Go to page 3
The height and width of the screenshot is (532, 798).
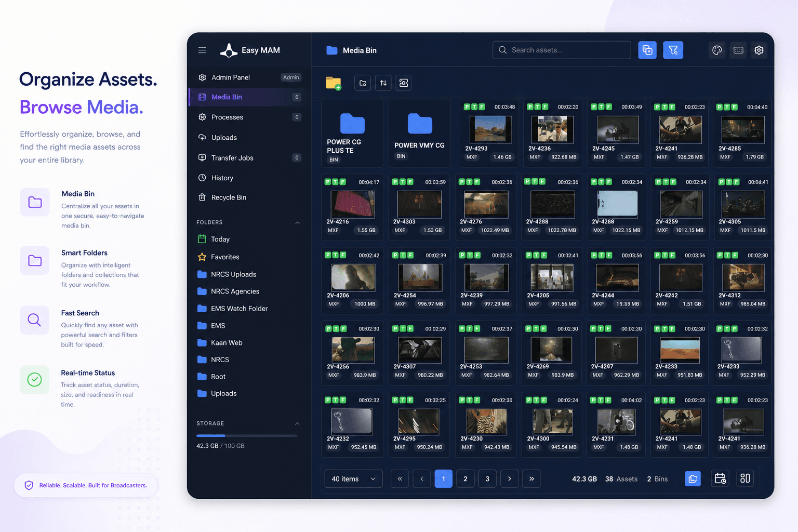click(487, 479)
